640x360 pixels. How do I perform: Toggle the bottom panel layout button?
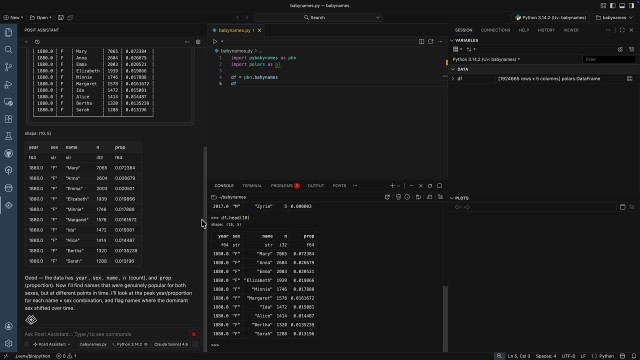coord(622,6)
